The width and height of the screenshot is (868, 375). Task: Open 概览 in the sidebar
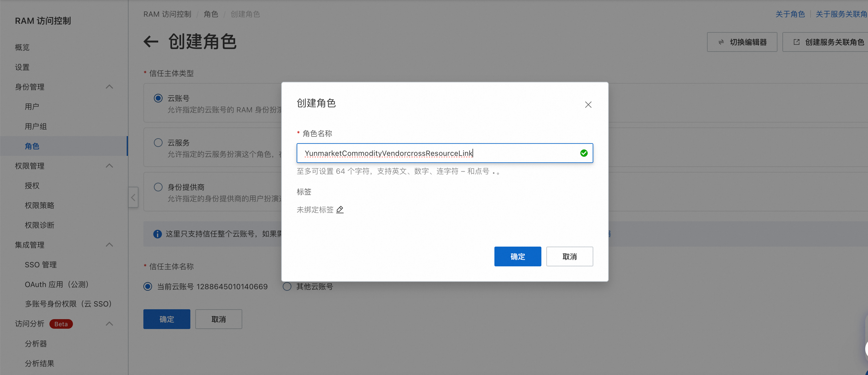22,48
